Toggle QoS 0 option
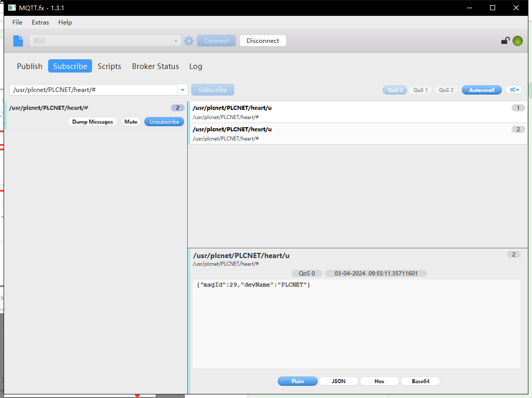Screen dimensions: 532x398 395,90
